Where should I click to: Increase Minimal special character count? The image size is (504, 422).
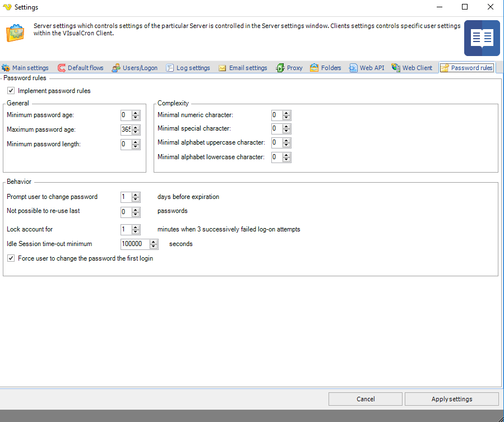point(286,126)
